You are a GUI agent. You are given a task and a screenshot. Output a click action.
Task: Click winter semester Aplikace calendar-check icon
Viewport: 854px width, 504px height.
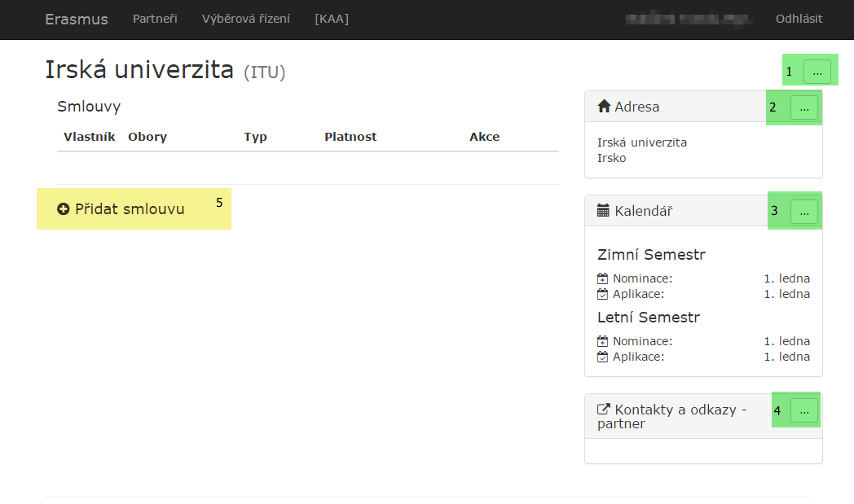[603, 294]
